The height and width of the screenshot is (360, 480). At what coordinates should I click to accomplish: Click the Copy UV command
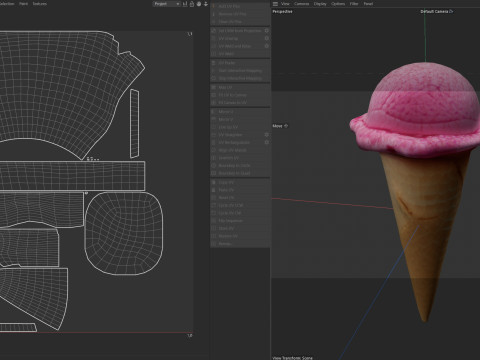tap(240, 182)
